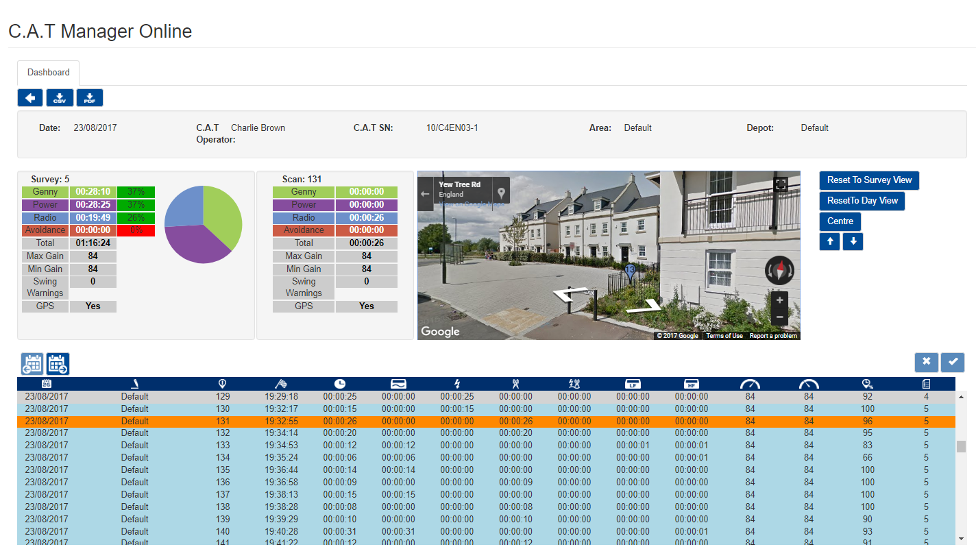Screen dimensions: 976x560
Task: Click the blue cross cancel button
Action: point(926,362)
